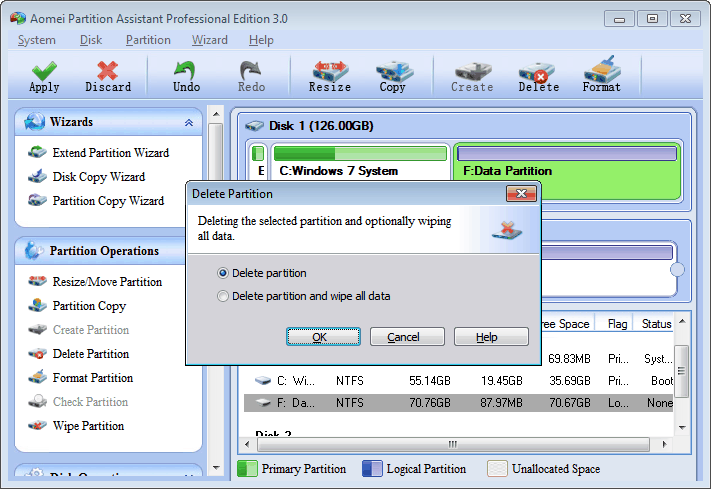The height and width of the screenshot is (489, 711).
Task: Click the partition list scroll left arrow
Action: pyautogui.click(x=247, y=444)
